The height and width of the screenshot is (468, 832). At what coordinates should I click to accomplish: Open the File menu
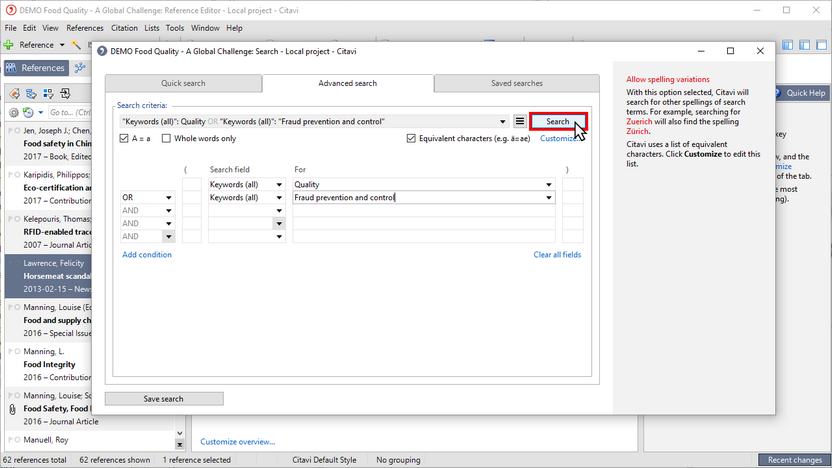point(10,28)
